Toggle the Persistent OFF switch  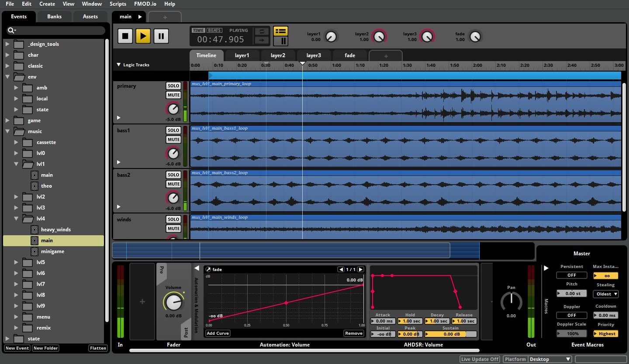pos(571,275)
